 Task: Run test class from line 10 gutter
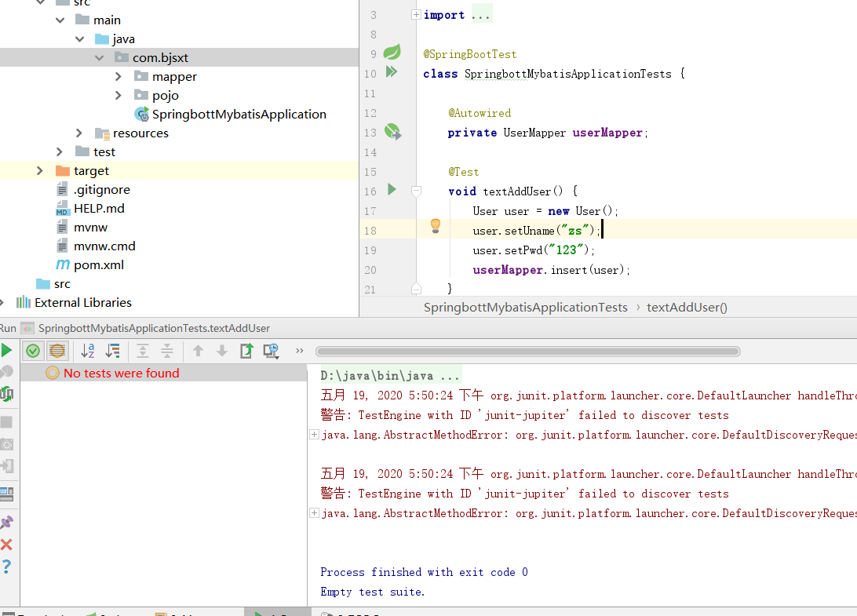click(x=392, y=71)
